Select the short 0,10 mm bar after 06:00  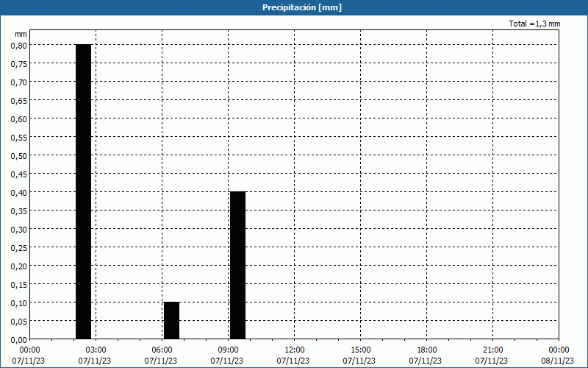(x=172, y=320)
